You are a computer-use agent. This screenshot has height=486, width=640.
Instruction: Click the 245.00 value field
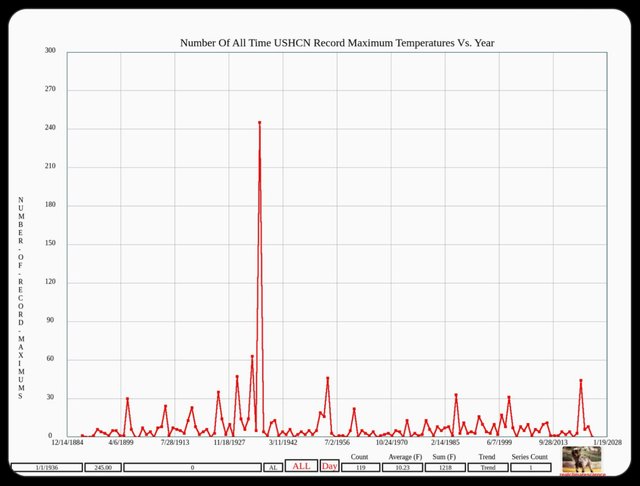click(x=103, y=467)
